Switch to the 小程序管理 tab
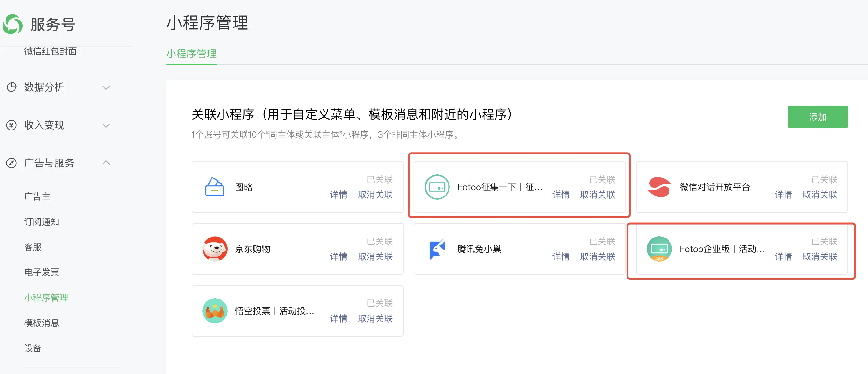 click(x=191, y=54)
